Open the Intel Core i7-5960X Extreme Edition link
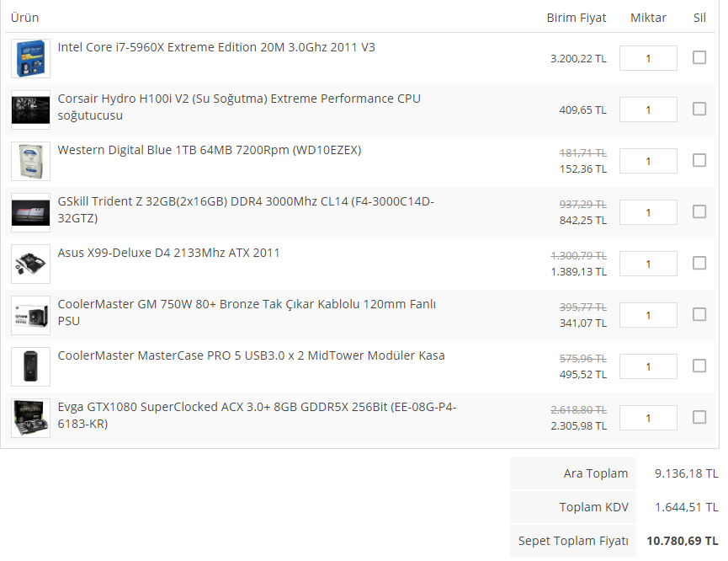Image resolution: width=728 pixels, height=561 pixels. (216, 47)
